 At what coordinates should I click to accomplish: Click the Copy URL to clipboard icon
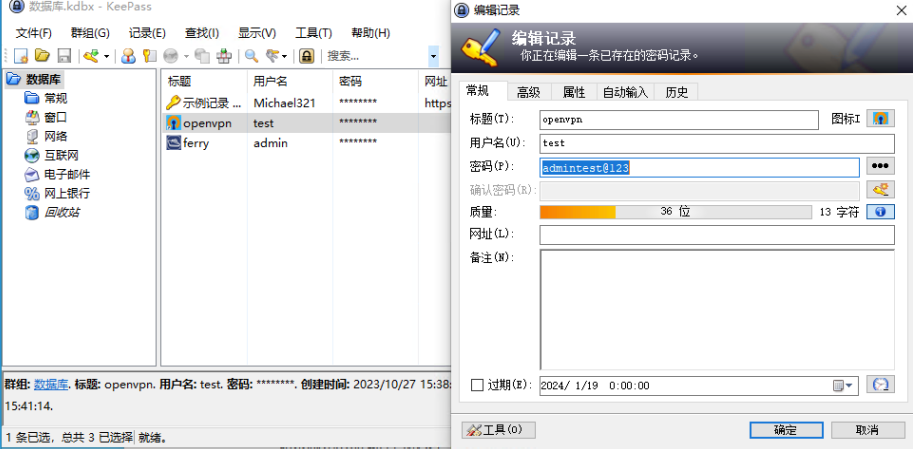(x=202, y=56)
